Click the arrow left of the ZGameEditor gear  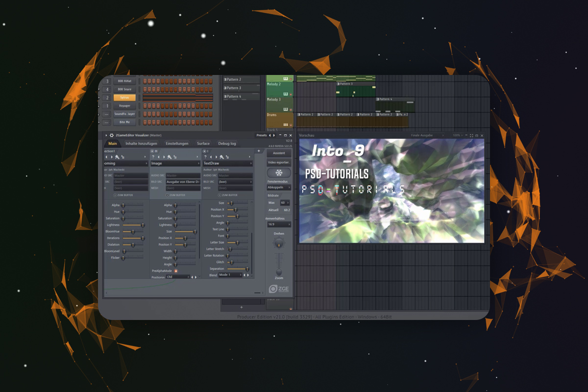[106, 135]
